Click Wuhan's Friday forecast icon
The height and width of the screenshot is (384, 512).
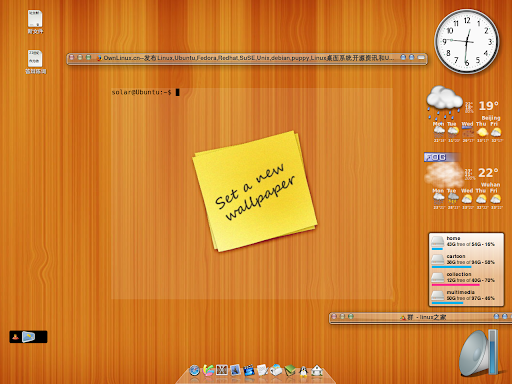tap(496, 199)
